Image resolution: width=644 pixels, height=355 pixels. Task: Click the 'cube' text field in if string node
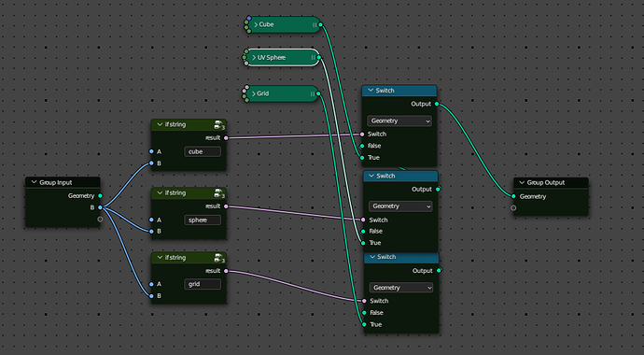(x=203, y=151)
